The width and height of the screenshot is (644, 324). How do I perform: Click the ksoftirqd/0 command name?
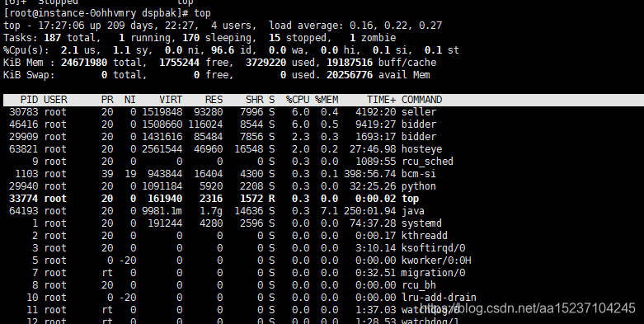point(433,248)
